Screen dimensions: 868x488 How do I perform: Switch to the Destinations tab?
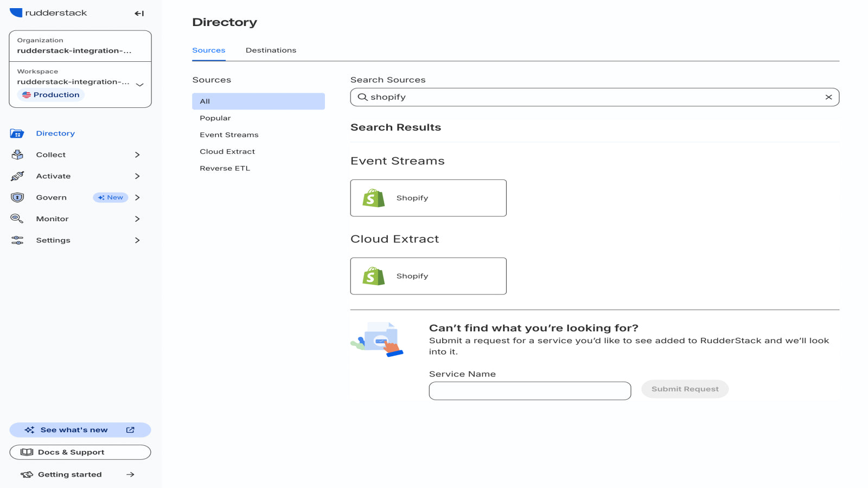(271, 50)
